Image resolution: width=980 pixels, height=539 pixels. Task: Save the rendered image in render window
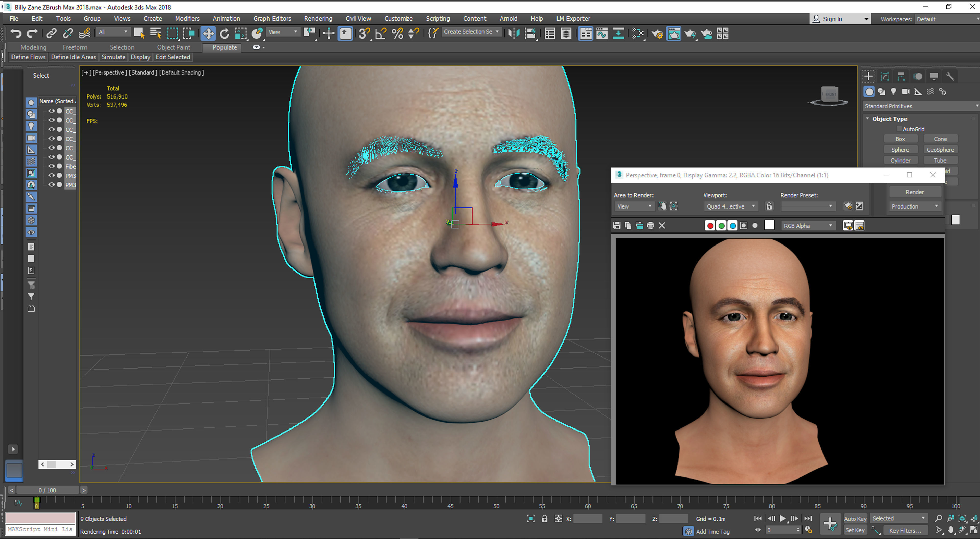point(616,225)
